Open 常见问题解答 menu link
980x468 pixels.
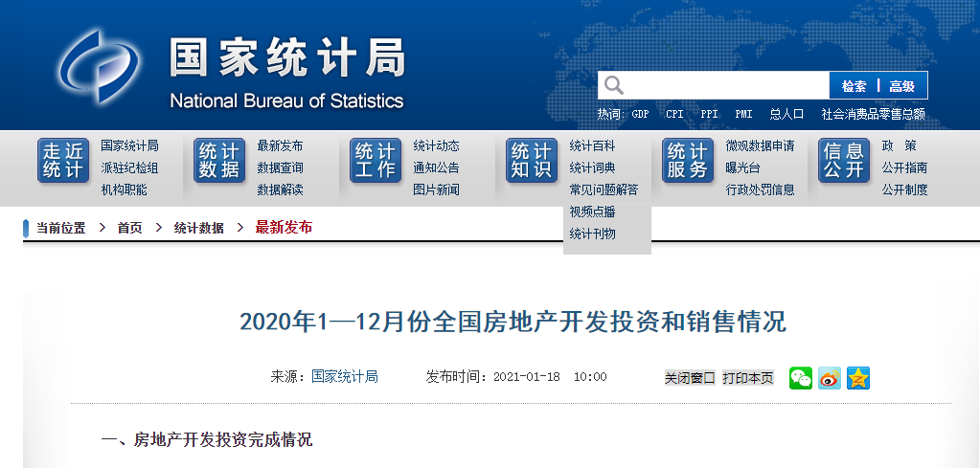pos(604,189)
